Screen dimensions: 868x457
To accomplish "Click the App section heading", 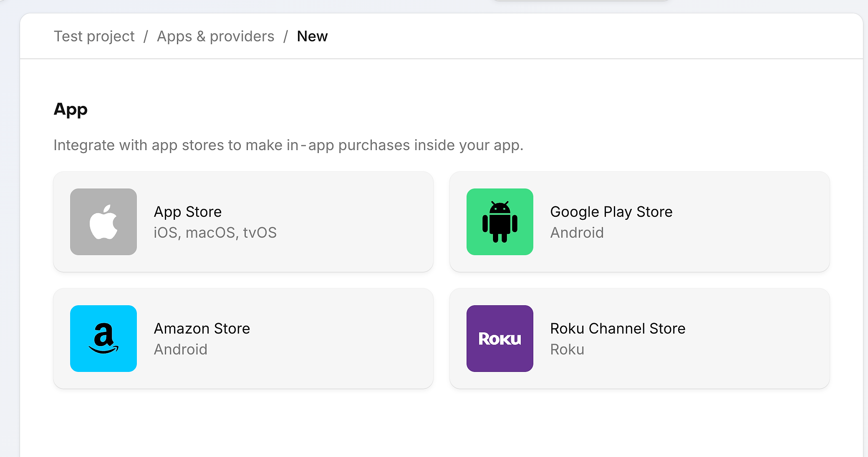I will pos(71,110).
